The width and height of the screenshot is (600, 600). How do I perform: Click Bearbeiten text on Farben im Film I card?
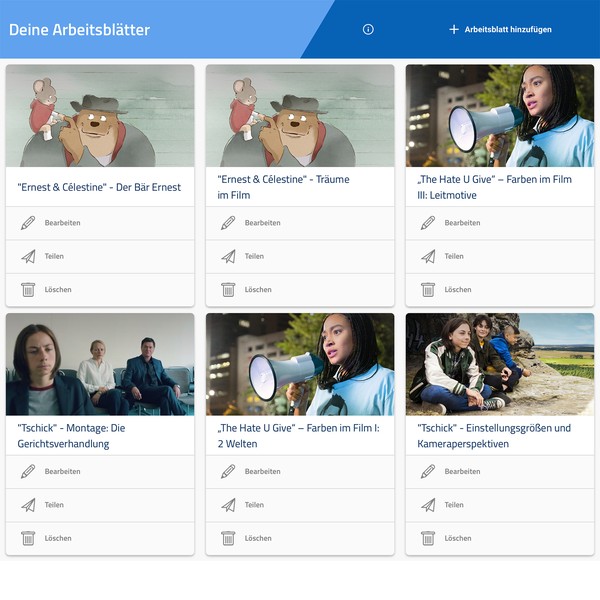click(262, 471)
